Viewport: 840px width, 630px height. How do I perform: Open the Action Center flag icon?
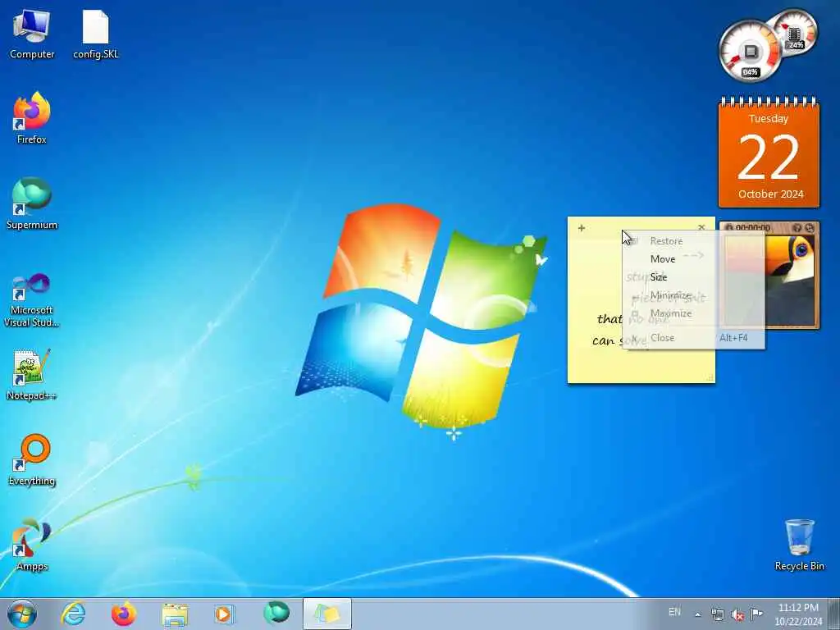tap(756, 614)
